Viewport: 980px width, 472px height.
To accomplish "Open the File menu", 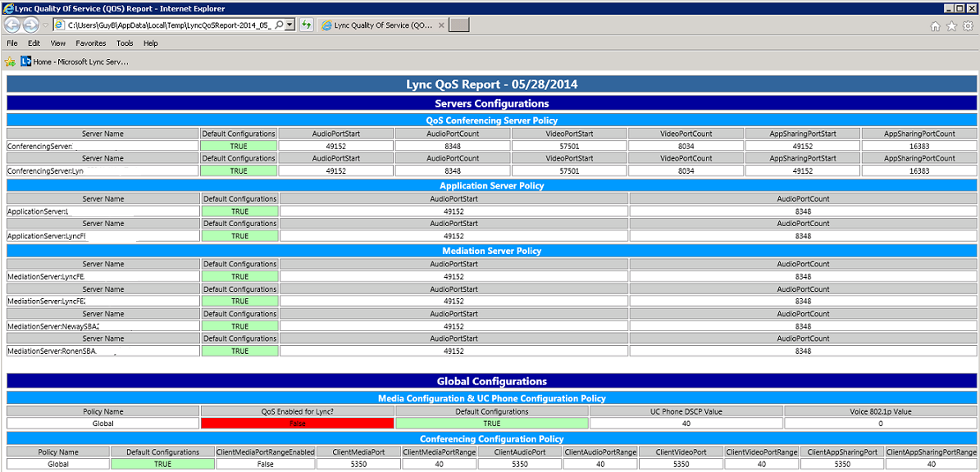I will [12, 43].
